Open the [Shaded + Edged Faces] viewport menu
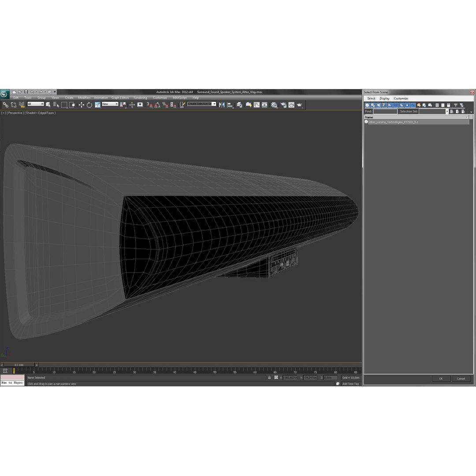Screen dimensions: 476x476 tap(40, 113)
